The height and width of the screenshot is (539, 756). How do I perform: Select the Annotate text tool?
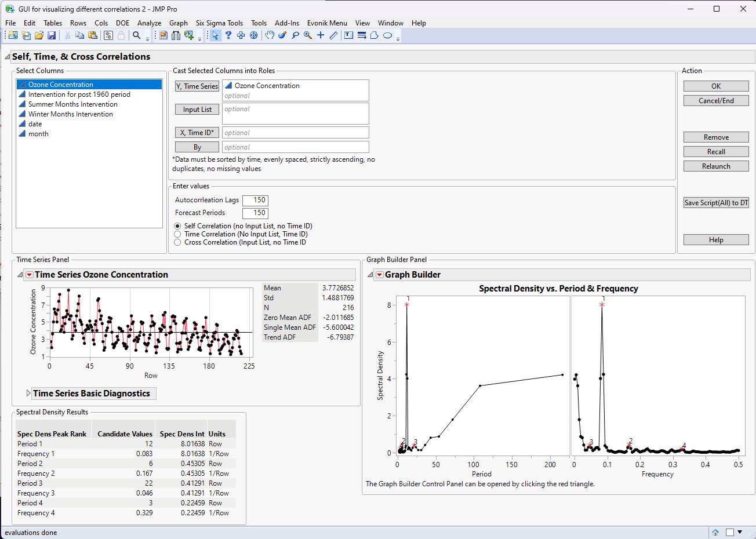[348, 35]
